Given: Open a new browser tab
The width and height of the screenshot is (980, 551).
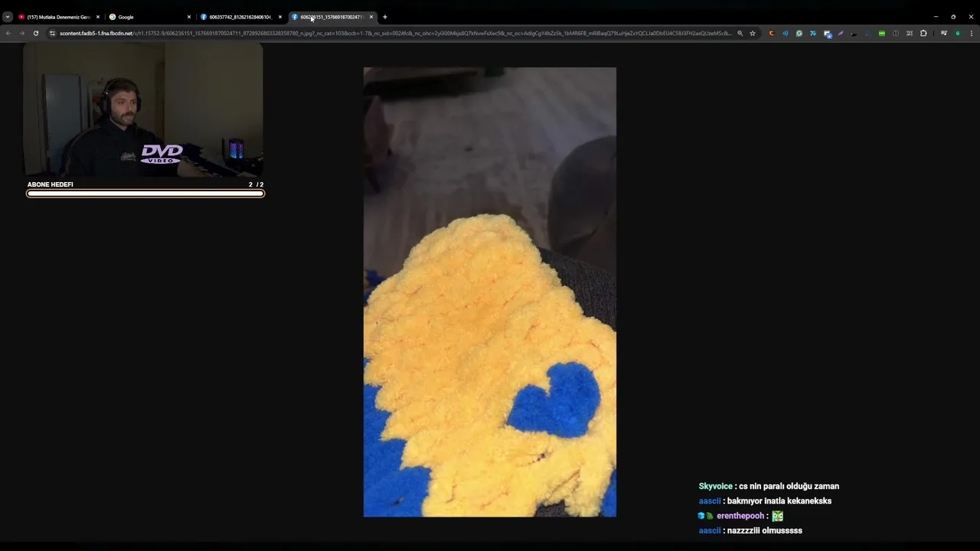Looking at the screenshot, I should 385,17.
